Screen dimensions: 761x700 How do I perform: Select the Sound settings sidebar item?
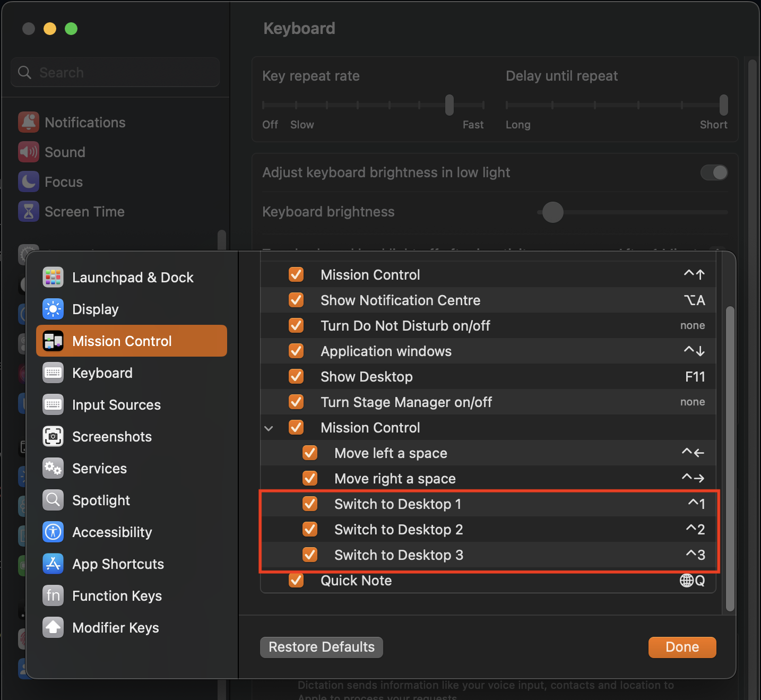(x=64, y=152)
